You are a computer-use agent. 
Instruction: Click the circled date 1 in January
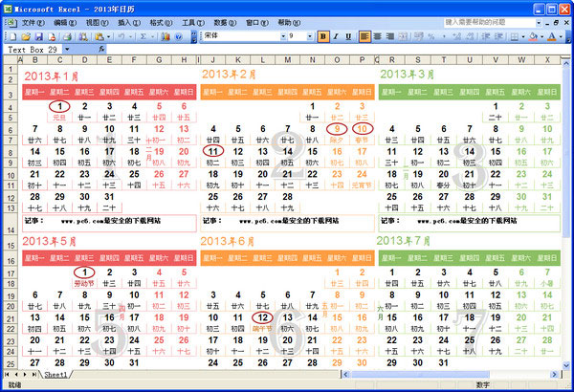(x=59, y=106)
